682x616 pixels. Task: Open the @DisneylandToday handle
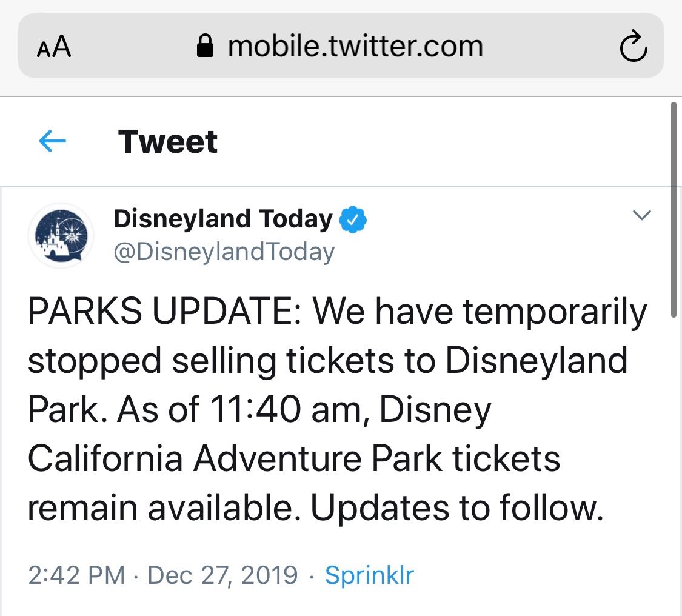tap(224, 252)
